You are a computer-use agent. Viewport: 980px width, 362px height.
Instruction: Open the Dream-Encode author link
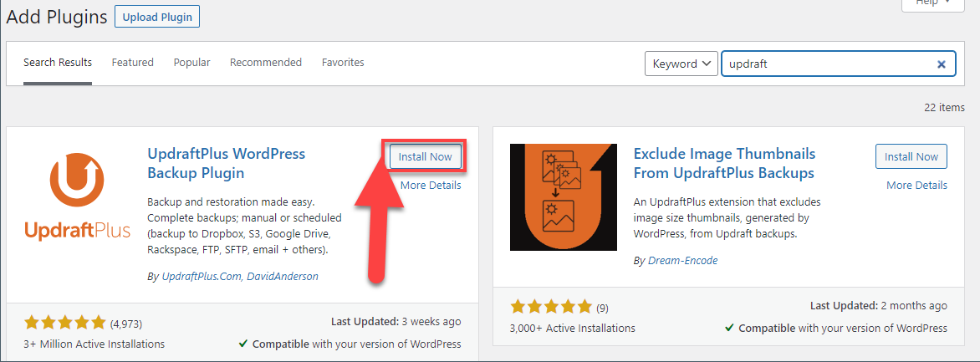(682, 260)
